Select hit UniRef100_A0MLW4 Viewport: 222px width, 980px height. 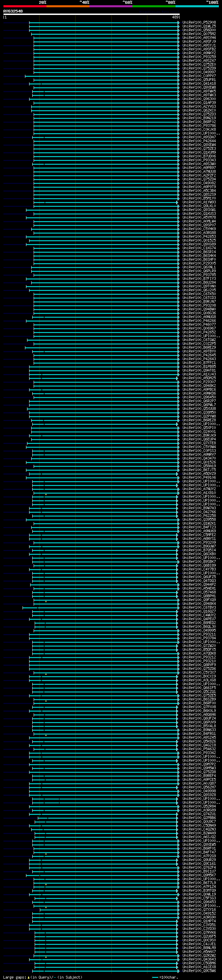[199, 221]
